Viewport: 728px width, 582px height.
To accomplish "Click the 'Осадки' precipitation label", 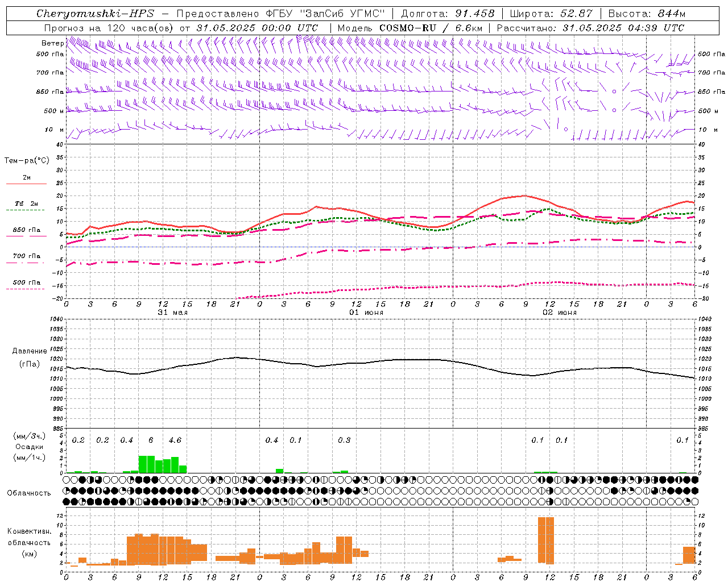I will click(30, 447).
